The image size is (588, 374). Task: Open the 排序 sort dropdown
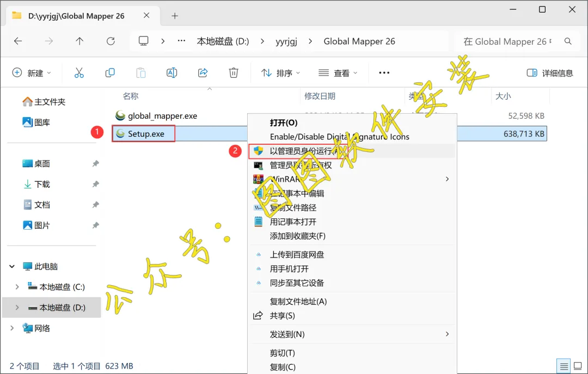click(281, 73)
